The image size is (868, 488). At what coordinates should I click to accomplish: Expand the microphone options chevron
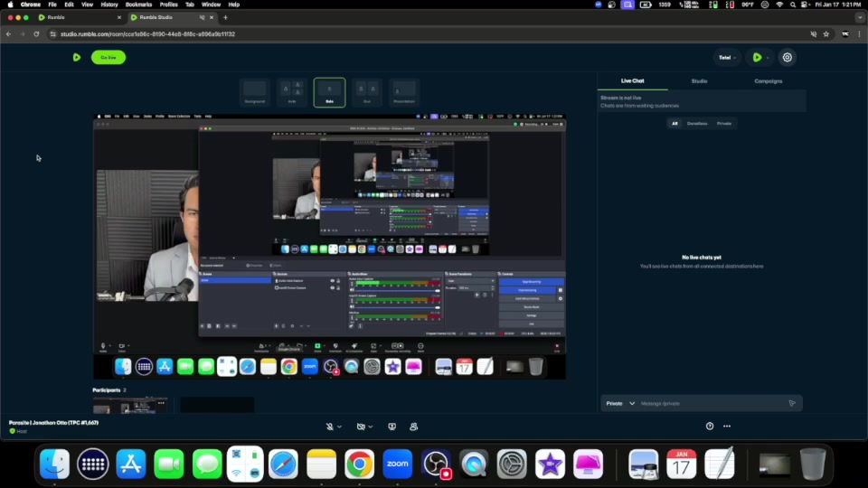coord(339,426)
